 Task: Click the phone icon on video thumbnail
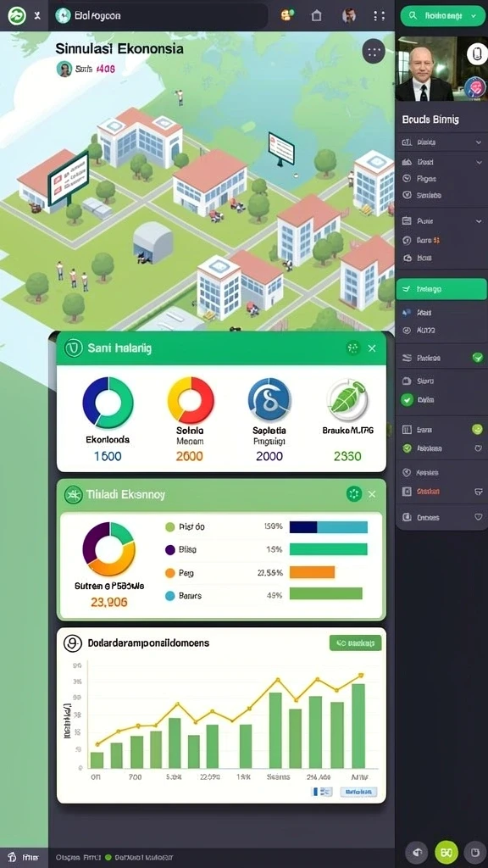[x=477, y=53]
